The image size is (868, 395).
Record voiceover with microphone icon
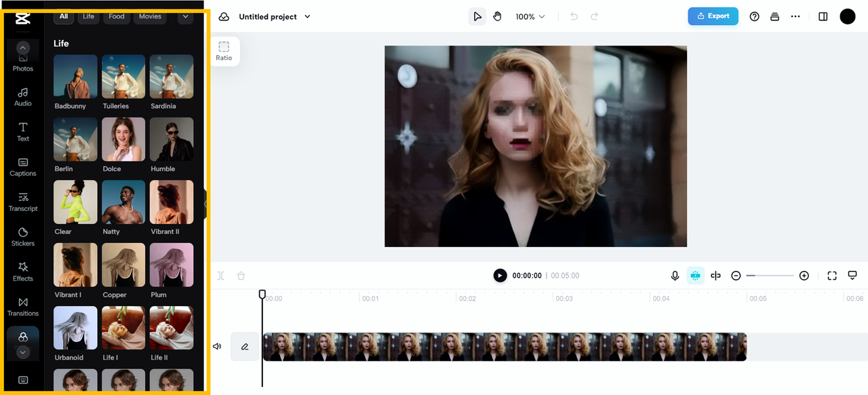click(675, 276)
